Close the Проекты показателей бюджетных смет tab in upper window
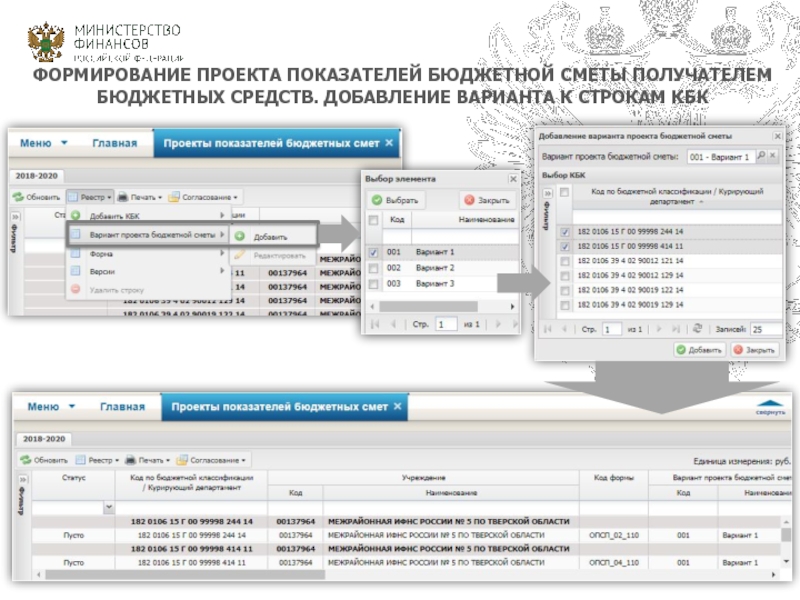Image resolution: width=800 pixels, height=600 pixels. click(389, 143)
